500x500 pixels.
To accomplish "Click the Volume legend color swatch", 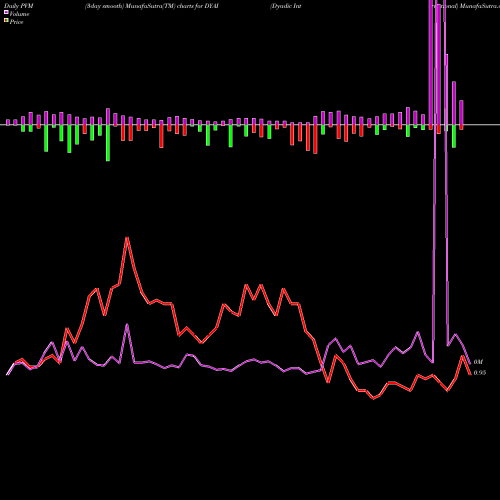I will [x=6, y=12].
